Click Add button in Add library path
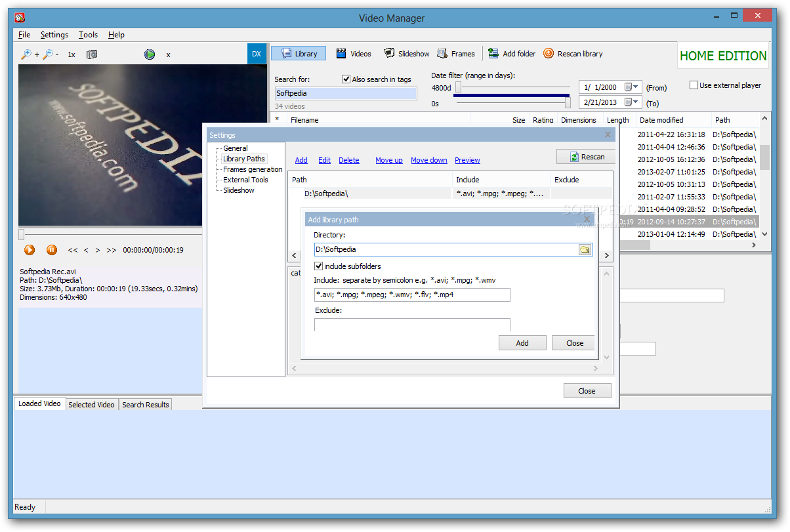 click(x=522, y=343)
